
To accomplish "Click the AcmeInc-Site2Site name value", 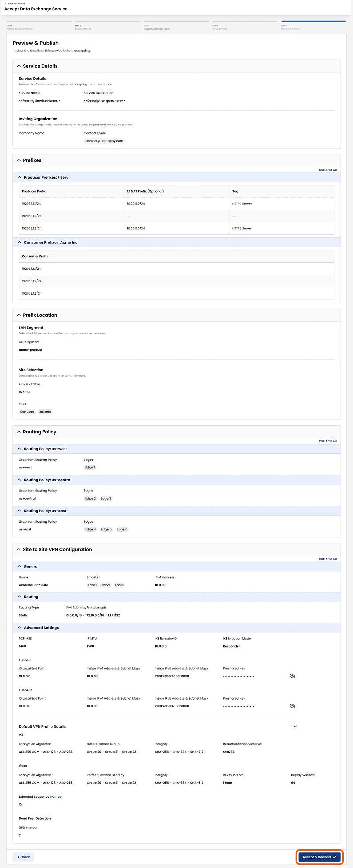I will pyautogui.click(x=33, y=585).
